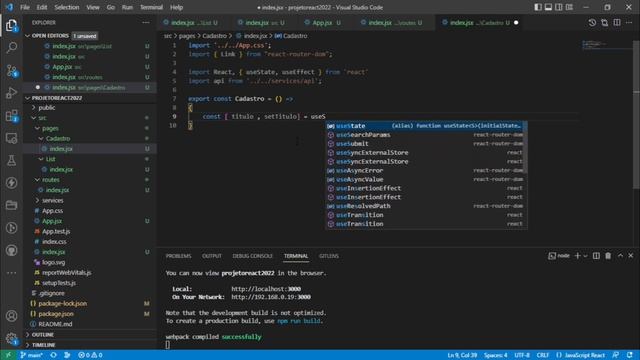Open Explorer more actions ellipsis
Screen dimensions: 640x360
pyautogui.click(x=146, y=23)
